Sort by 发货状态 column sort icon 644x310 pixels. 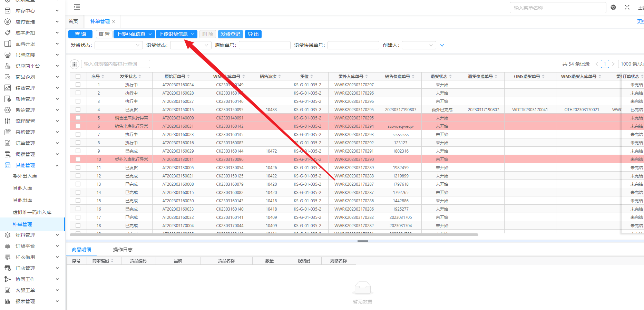pyautogui.click(x=140, y=77)
